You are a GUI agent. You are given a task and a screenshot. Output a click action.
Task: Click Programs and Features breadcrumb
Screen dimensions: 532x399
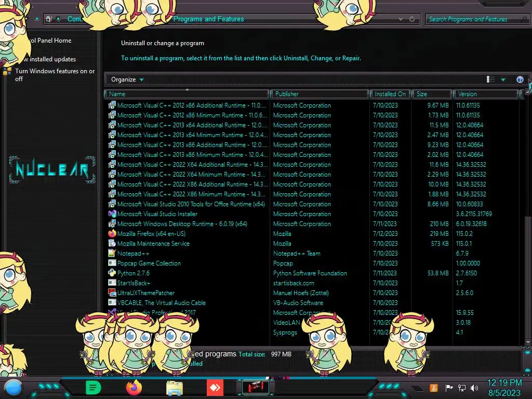pos(208,19)
